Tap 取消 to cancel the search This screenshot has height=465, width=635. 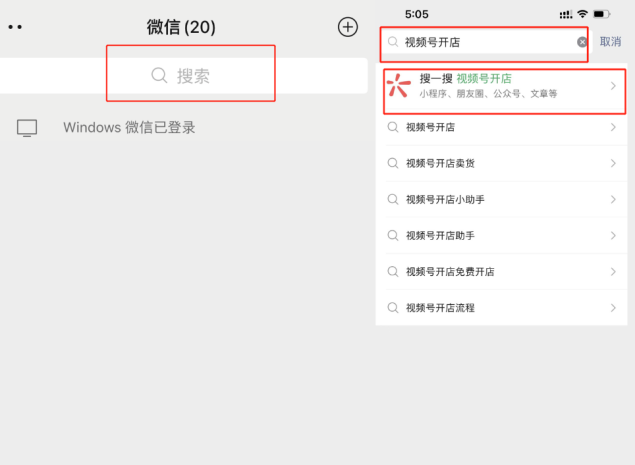pos(610,42)
